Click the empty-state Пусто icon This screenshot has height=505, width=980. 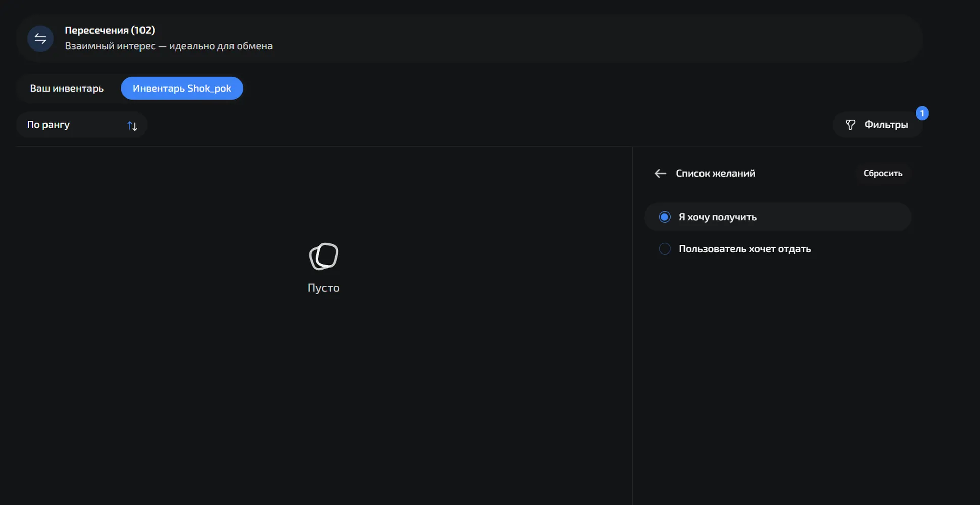point(323,257)
